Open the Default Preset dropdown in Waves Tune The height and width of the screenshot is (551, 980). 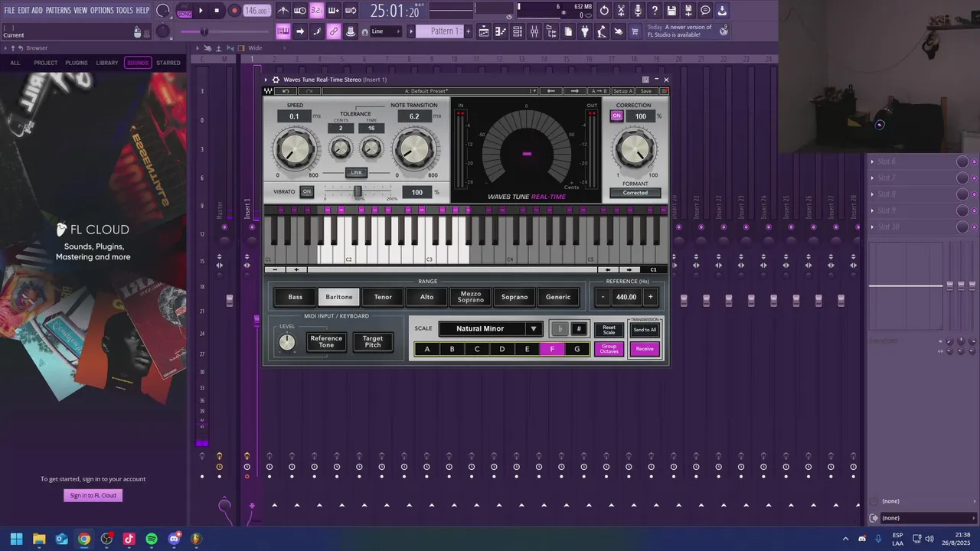click(x=431, y=91)
